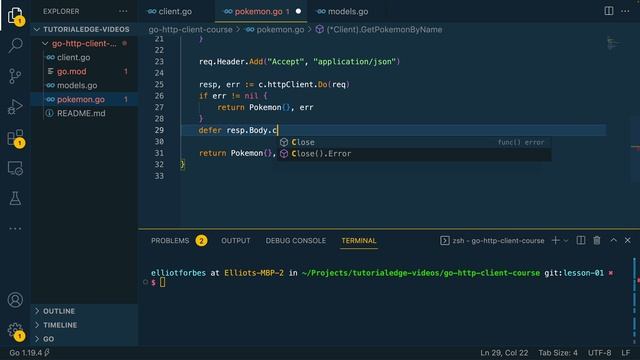The height and width of the screenshot is (360, 640).
Task: Accept the Close autocomplete suggestion
Action: pyautogui.click(x=414, y=142)
